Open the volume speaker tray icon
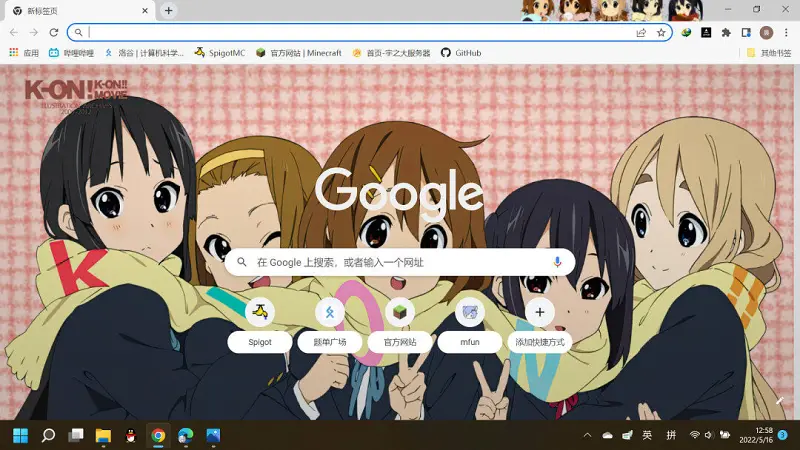This screenshot has height=450, width=800. (x=708, y=435)
